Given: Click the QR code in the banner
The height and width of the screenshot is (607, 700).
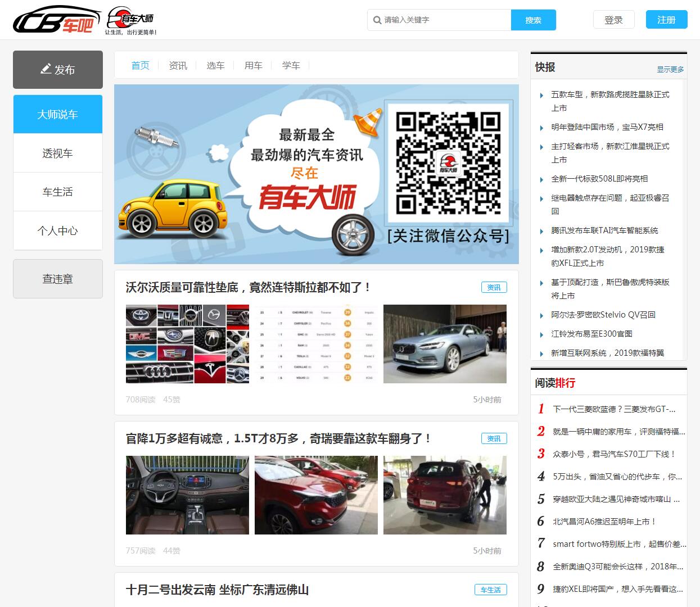Looking at the screenshot, I should click(448, 163).
